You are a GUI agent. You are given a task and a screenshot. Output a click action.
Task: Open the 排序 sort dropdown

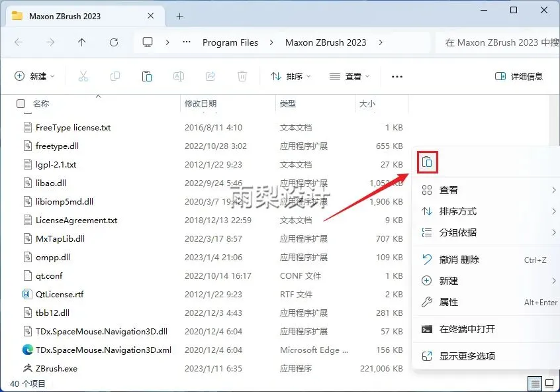point(291,76)
